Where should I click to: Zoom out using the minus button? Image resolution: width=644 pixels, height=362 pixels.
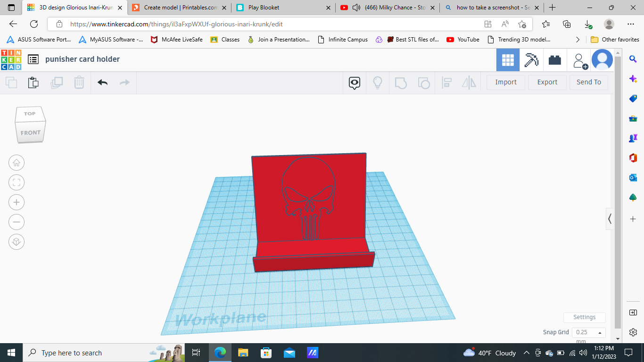tap(17, 222)
